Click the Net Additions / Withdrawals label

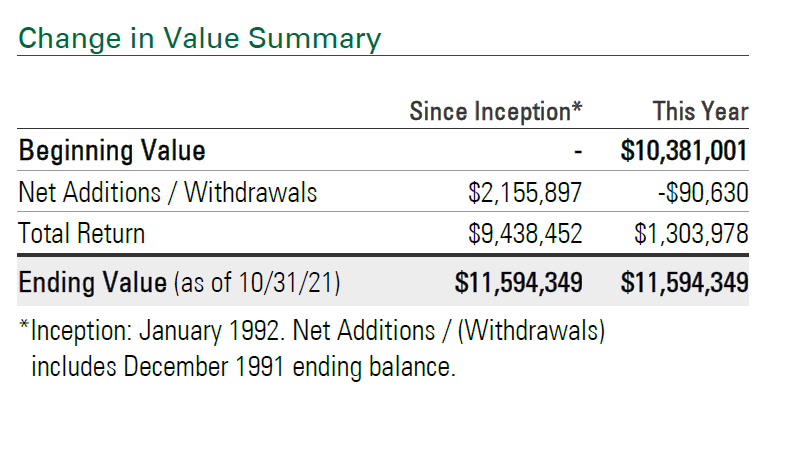168,192
